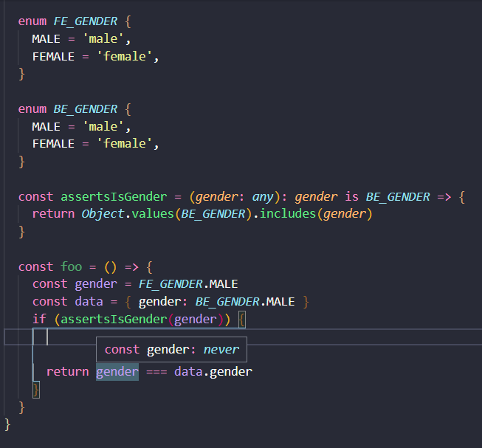482x448 pixels.
Task: Click 'female' string in FE_GENDER enum
Action: coord(124,57)
